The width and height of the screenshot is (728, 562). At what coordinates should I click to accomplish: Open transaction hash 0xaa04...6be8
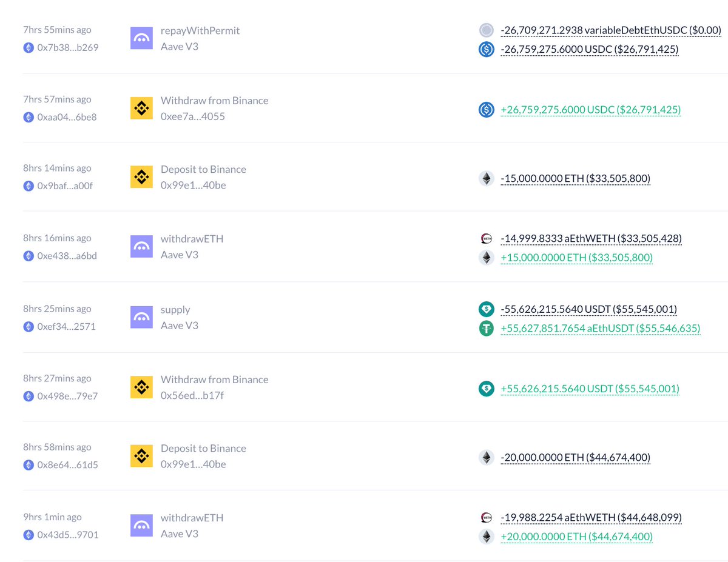[67, 117]
